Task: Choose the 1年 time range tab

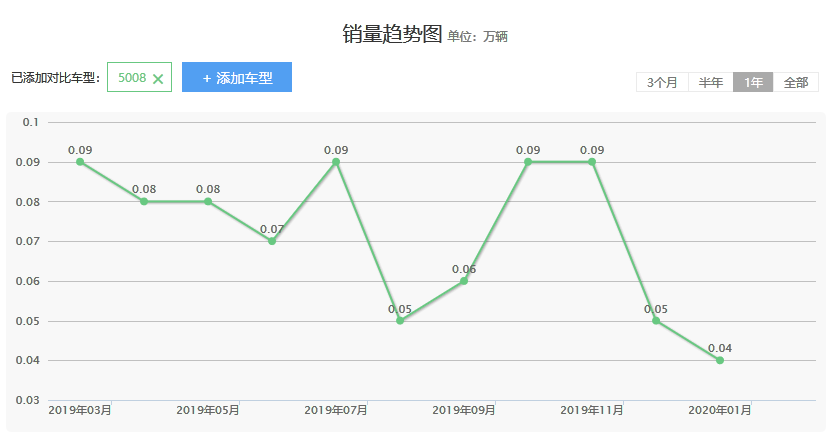Action: pyautogui.click(x=753, y=83)
